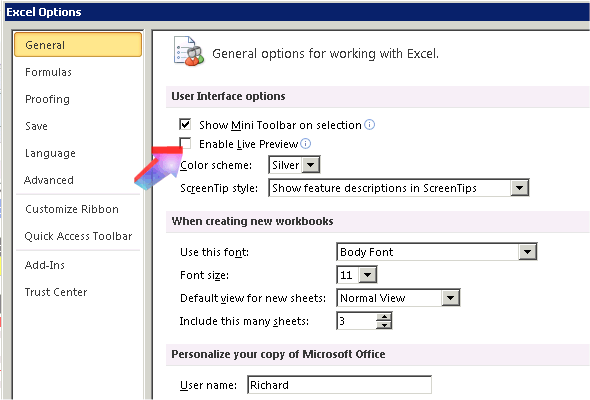
Task: Open the Save options category
Action: click(x=36, y=126)
